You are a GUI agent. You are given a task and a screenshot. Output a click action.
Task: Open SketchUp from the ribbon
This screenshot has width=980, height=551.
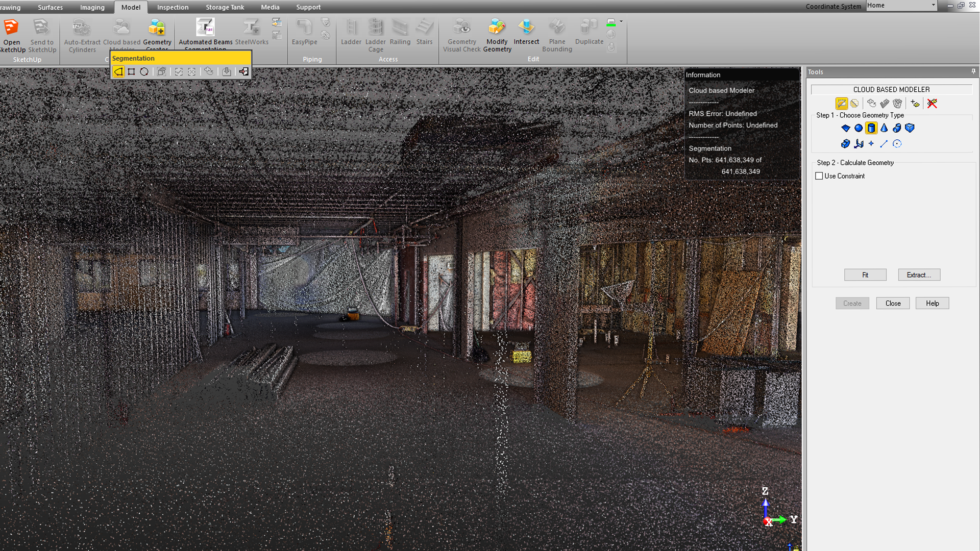tap(12, 35)
